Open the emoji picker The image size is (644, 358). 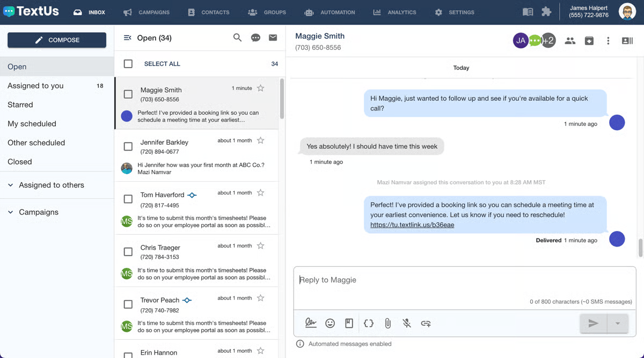[330, 323]
